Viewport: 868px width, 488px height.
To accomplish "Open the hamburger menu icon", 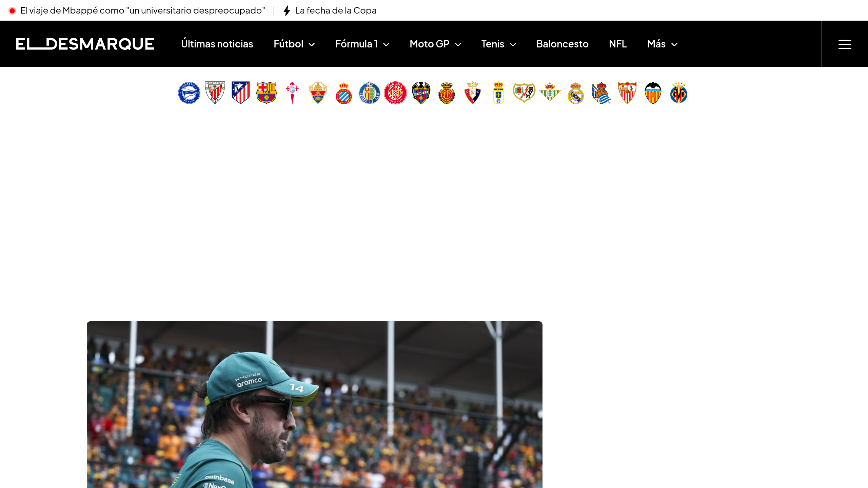I will (845, 44).
